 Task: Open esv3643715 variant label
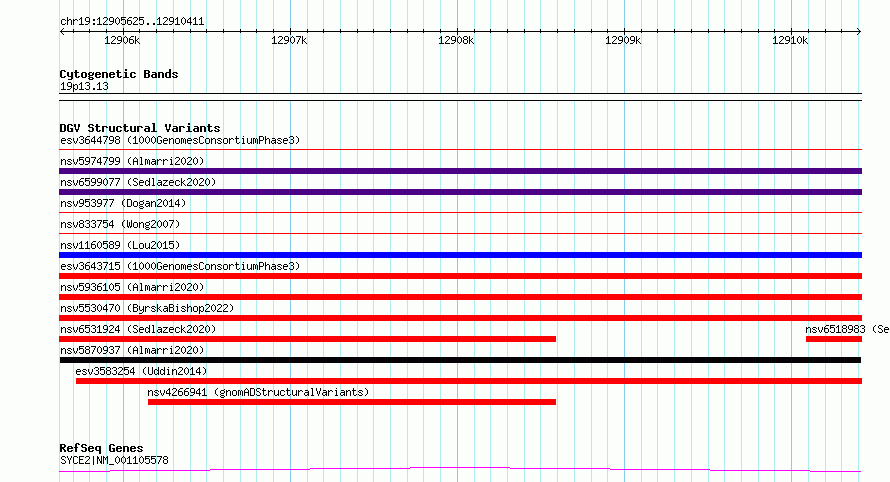(180, 266)
